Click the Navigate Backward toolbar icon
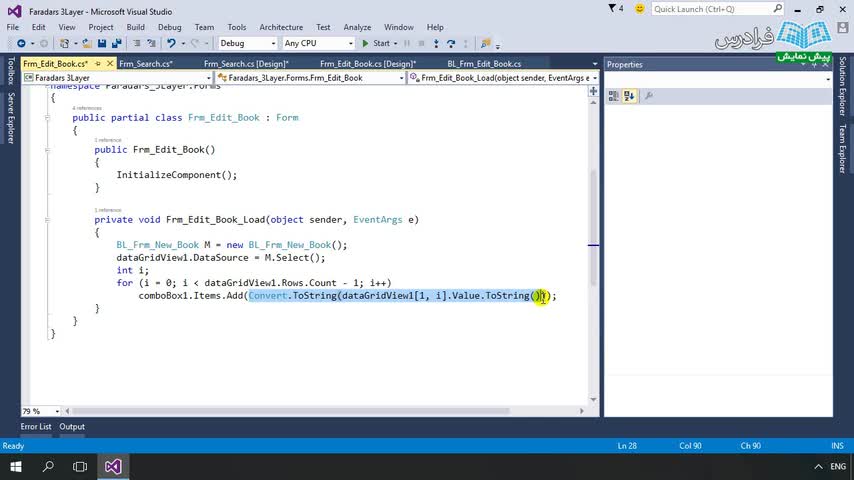The image size is (854, 480). coord(21,43)
